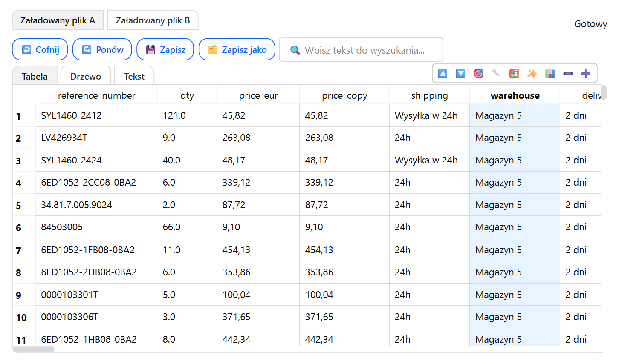619x364 pixels.
Task: Click the purple plus icon
Action: tap(586, 74)
